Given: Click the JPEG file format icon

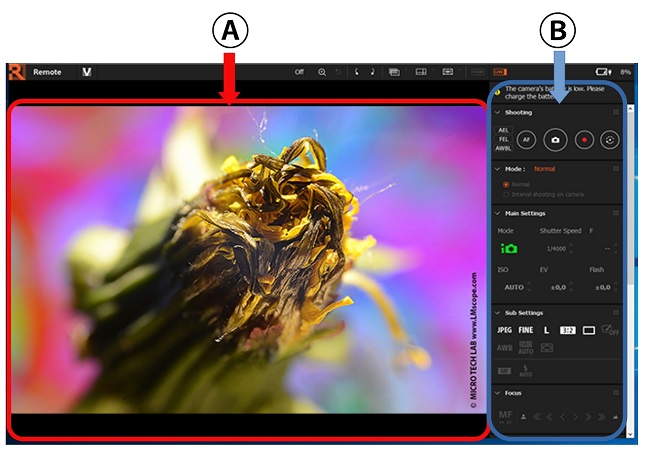Looking at the screenshot, I should (x=505, y=330).
